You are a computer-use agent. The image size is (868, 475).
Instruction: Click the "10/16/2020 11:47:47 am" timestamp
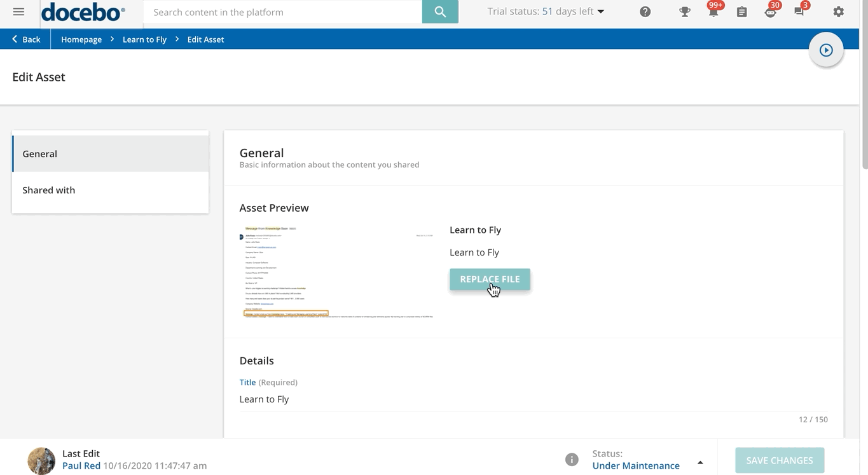click(x=155, y=465)
